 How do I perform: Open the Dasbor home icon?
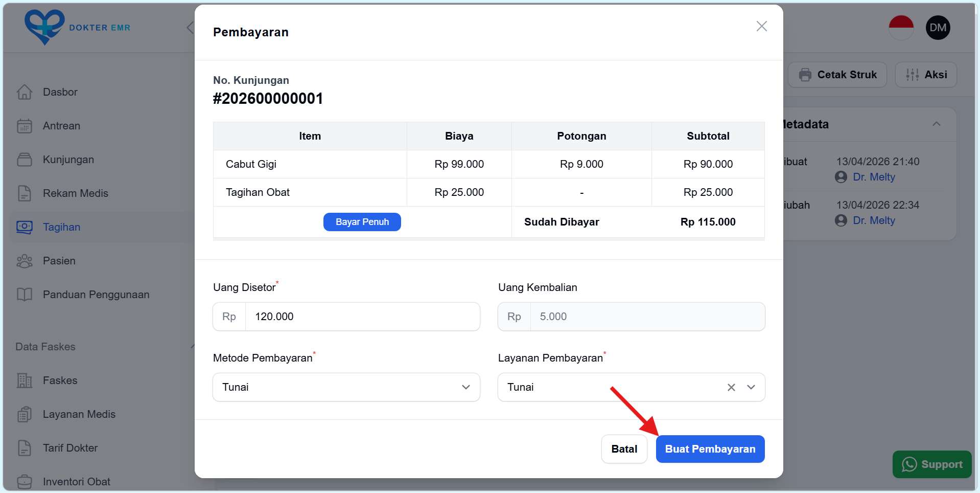tap(25, 92)
